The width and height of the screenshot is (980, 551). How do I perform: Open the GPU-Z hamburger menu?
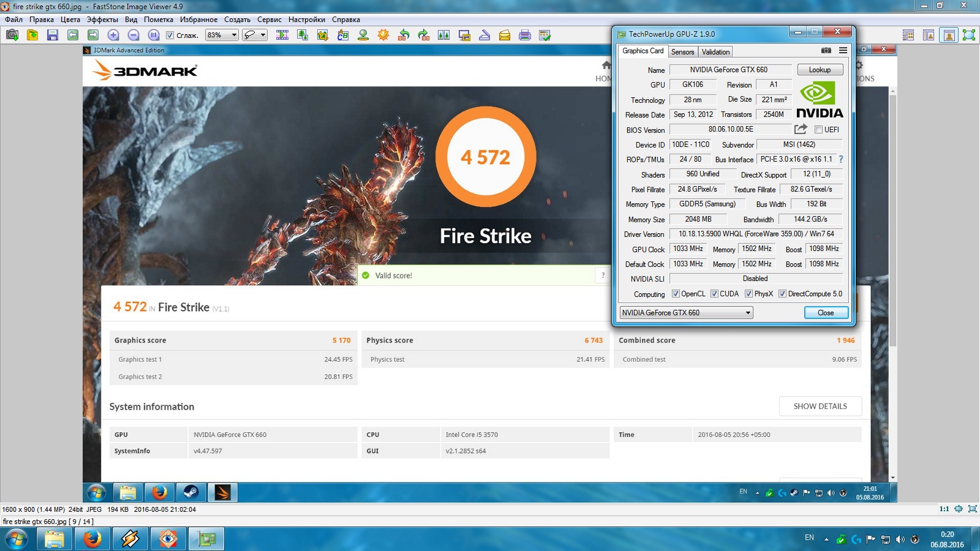click(843, 51)
